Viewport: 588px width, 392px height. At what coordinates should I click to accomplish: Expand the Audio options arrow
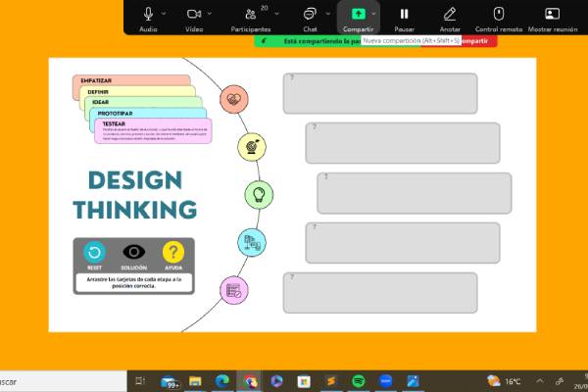(x=164, y=14)
